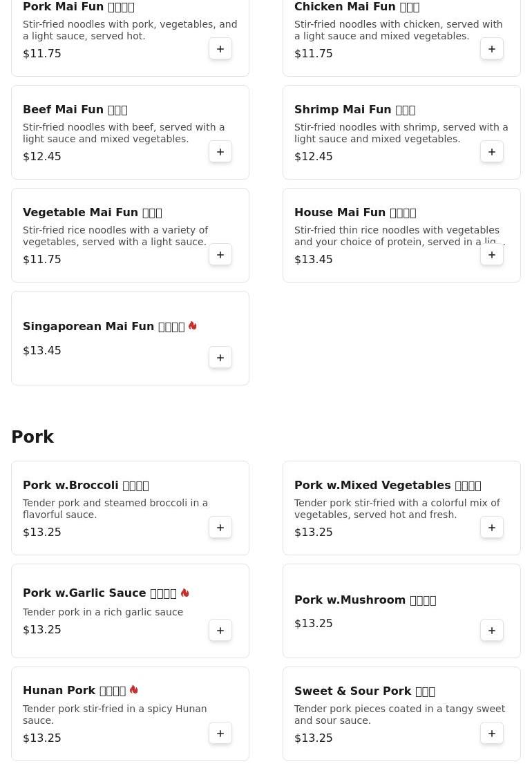Image resolution: width=532 pixels, height=766 pixels.
Task: Add Shrimp Mai Fun to cart
Action: coord(492,152)
